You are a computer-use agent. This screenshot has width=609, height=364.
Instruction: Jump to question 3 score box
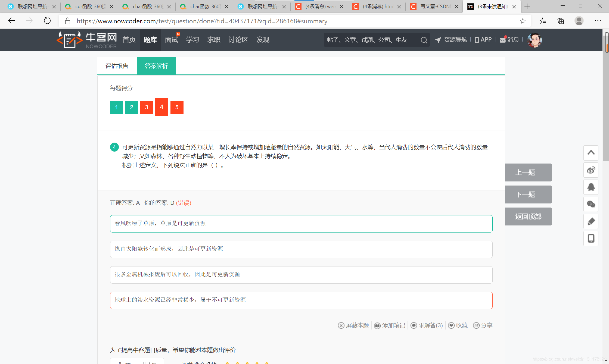point(147,107)
